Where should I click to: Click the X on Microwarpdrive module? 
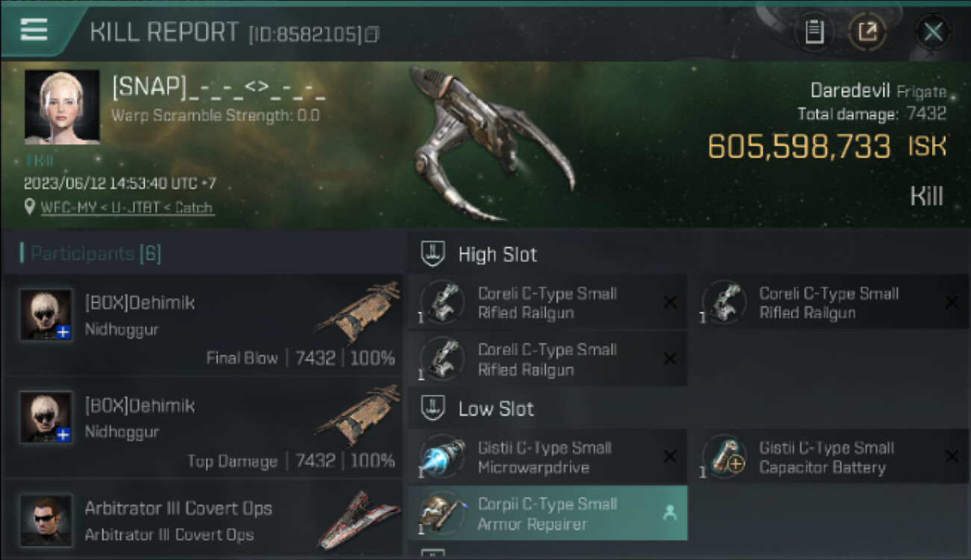(670, 457)
